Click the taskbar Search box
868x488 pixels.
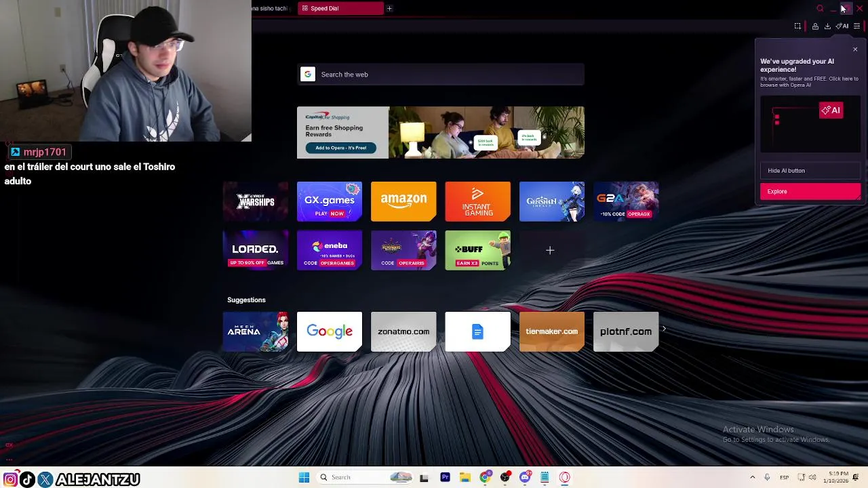coord(366,477)
